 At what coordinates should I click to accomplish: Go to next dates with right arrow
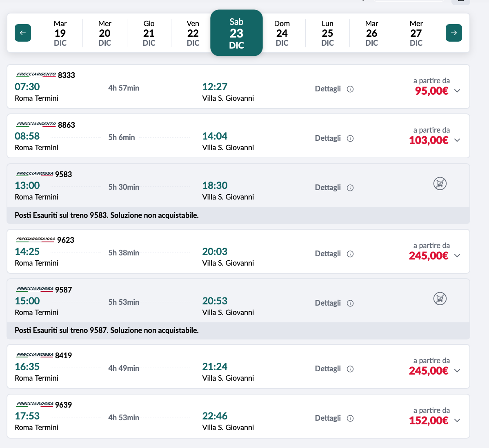[x=454, y=33]
